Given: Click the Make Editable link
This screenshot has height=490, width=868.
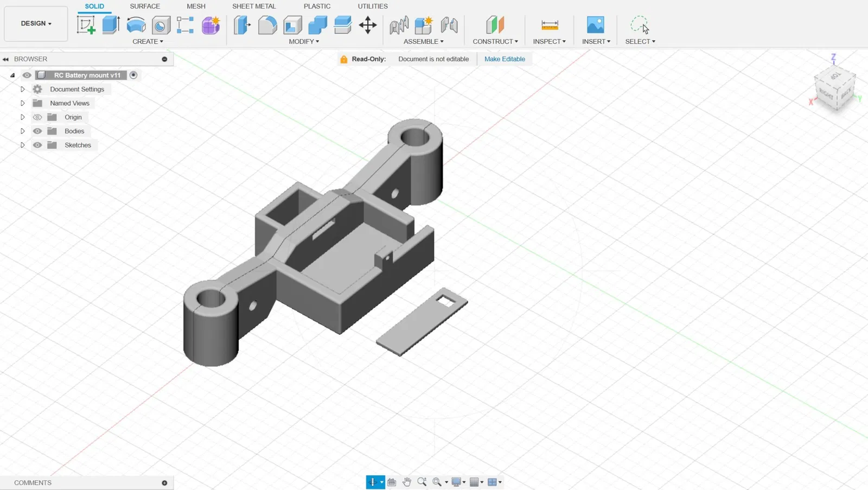Looking at the screenshot, I should click(x=505, y=59).
